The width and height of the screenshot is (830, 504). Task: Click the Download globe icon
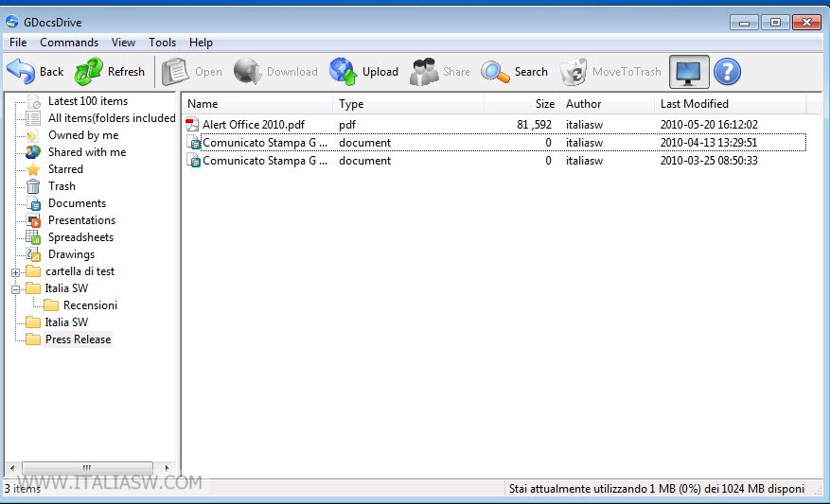point(248,72)
